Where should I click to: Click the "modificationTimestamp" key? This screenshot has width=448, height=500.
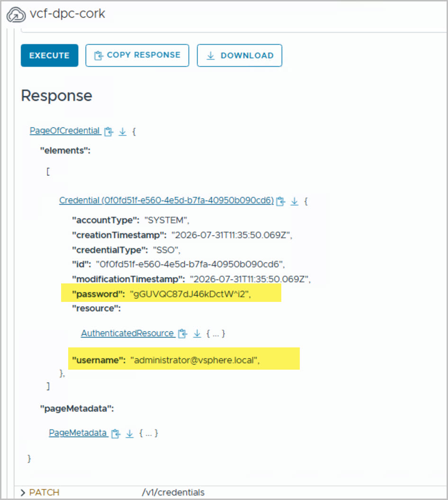coord(128,279)
